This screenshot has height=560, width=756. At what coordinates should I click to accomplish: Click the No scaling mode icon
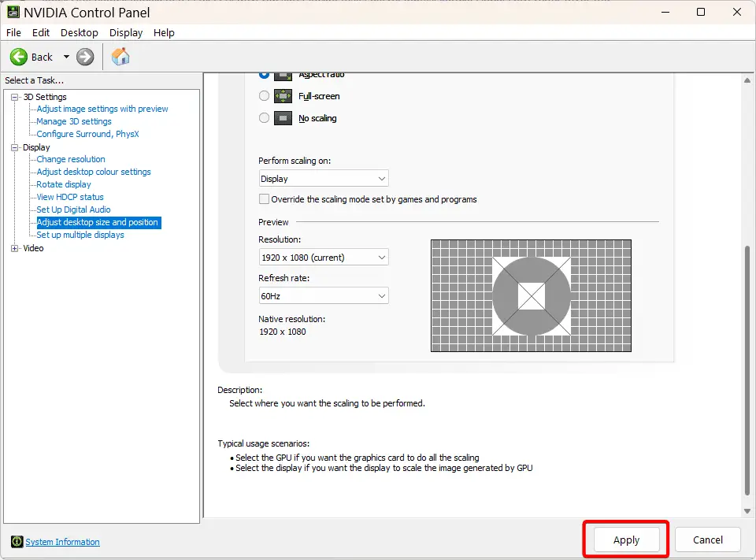pyautogui.click(x=283, y=118)
